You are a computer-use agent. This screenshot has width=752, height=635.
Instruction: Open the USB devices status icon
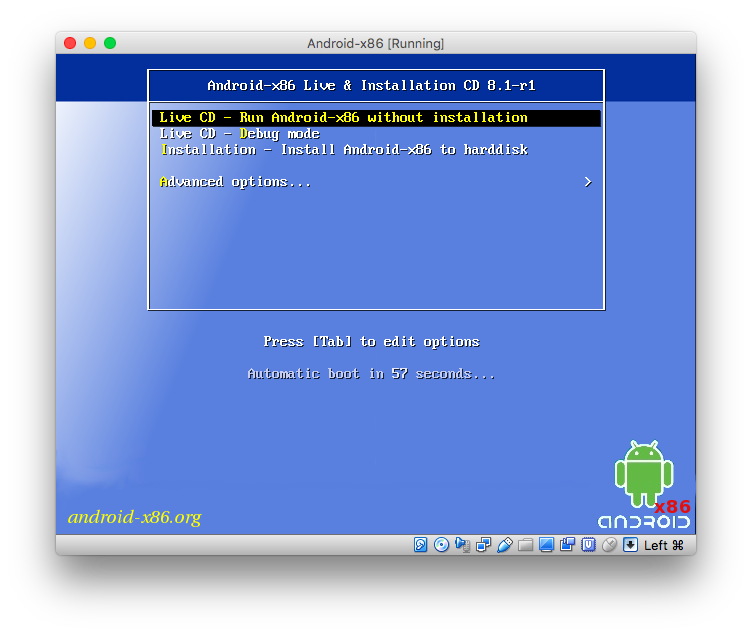click(x=505, y=545)
